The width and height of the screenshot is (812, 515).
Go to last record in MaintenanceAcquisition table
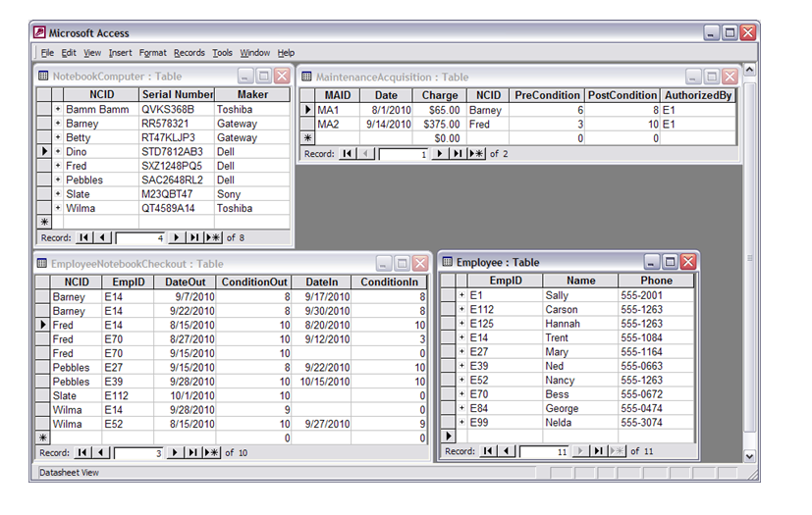tap(458, 154)
